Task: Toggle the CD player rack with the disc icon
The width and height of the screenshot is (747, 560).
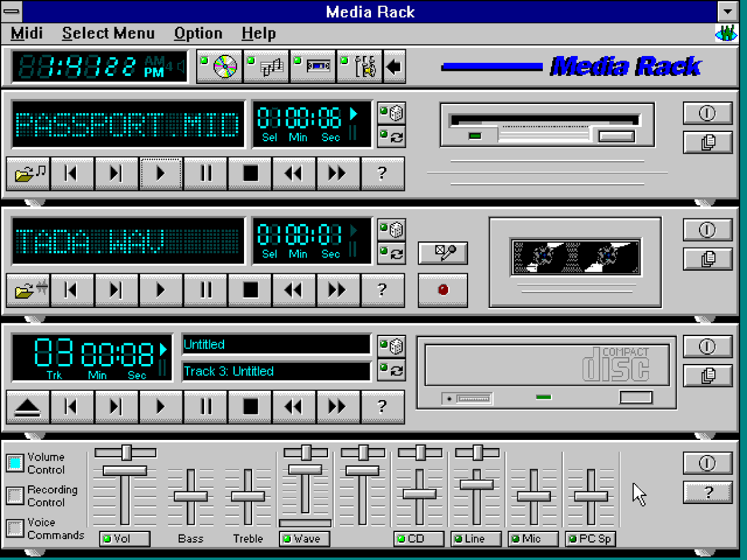Action: [x=220, y=67]
